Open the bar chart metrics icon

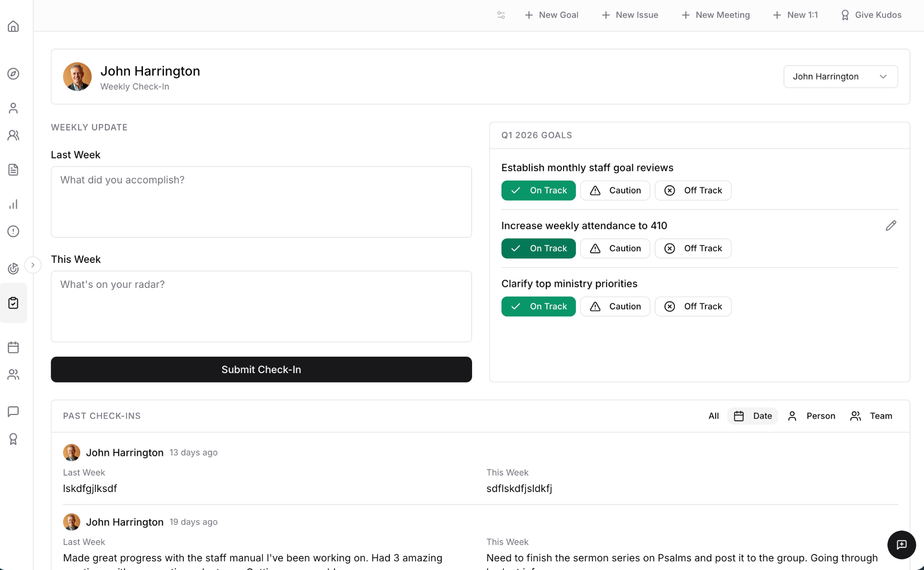pyautogui.click(x=13, y=204)
